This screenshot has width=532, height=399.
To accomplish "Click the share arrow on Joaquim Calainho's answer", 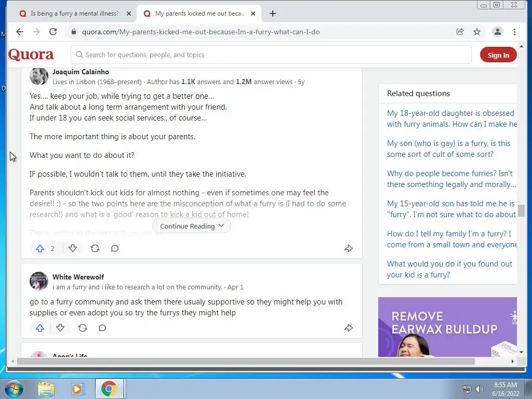I will [x=349, y=248].
